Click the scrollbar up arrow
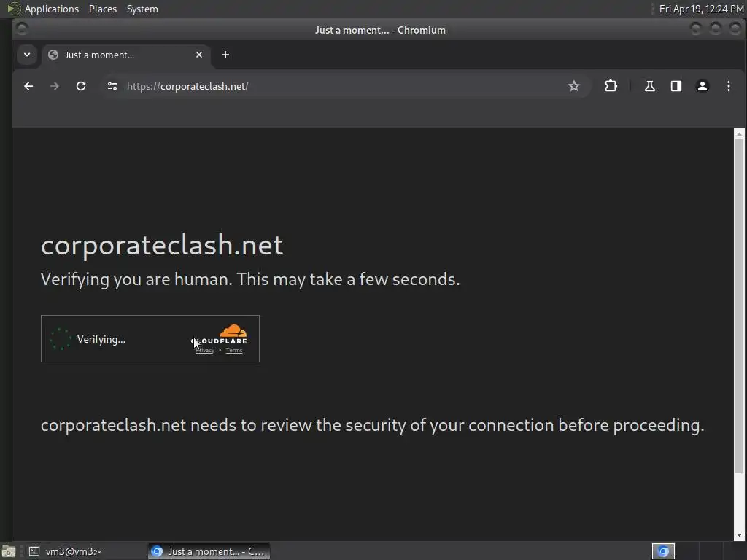The image size is (747, 560). 739,134
